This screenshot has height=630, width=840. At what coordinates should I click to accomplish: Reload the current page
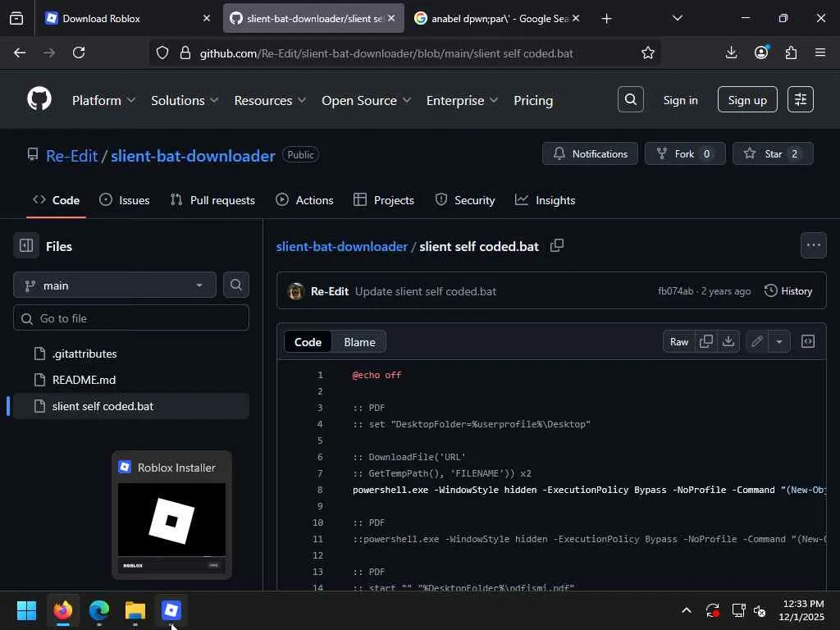pyautogui.click(x=79, y=52)
